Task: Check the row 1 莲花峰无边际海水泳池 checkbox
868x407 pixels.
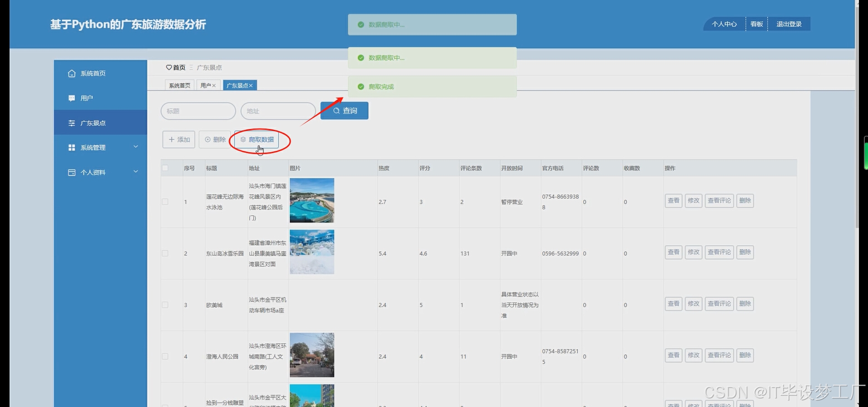Action: pyautogui.click(x=165, y=202)
